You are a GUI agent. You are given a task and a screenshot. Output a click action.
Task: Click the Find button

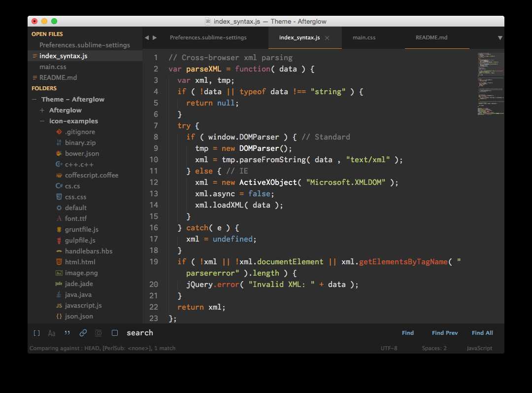coord(408,333)
